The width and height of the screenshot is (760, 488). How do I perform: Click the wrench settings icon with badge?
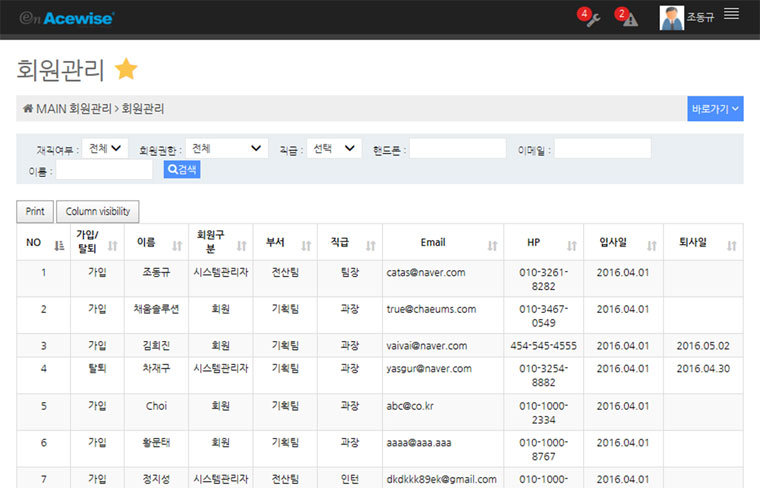(591, 19)
